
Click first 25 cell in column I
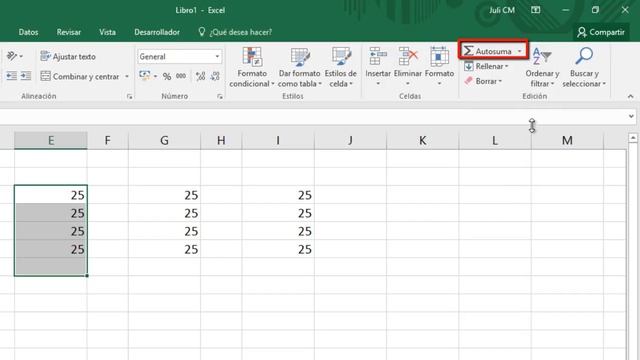pyautogui.click(x=278, y=195)
